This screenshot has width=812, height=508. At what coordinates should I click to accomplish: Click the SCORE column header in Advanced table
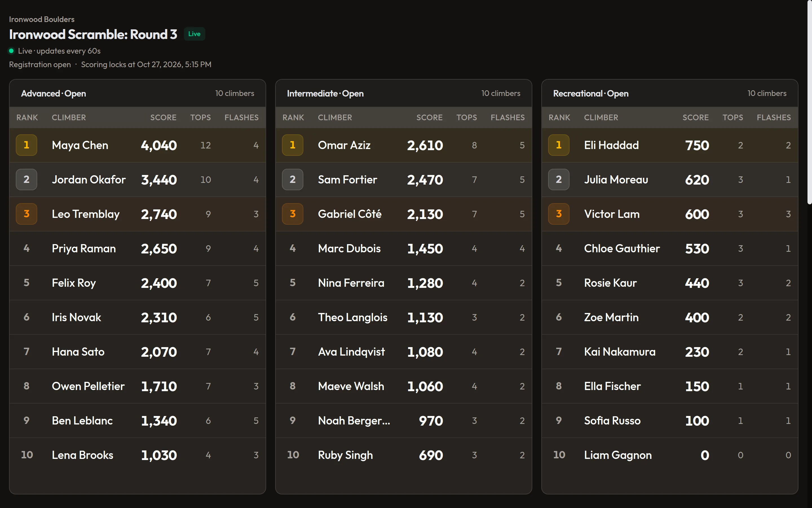pos(164,118)
